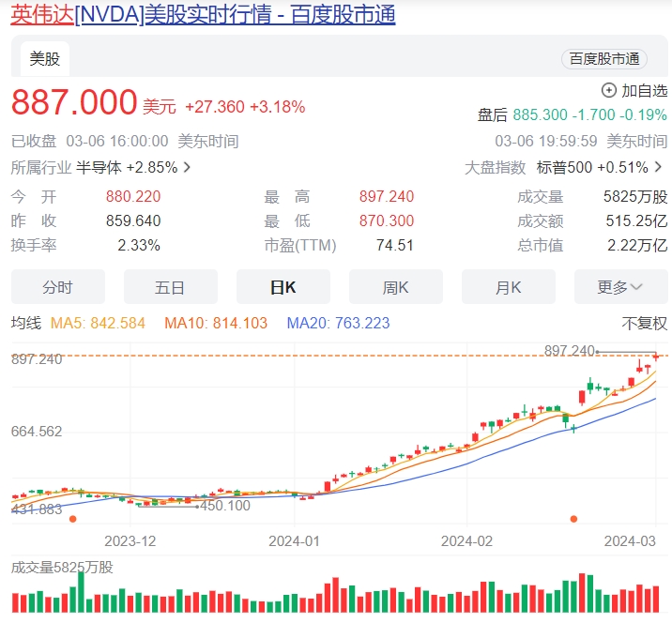672x623 pixels.
Task: Switch to the 五日 chart tab
Action: pyautogui.click(x=171, y=287)
